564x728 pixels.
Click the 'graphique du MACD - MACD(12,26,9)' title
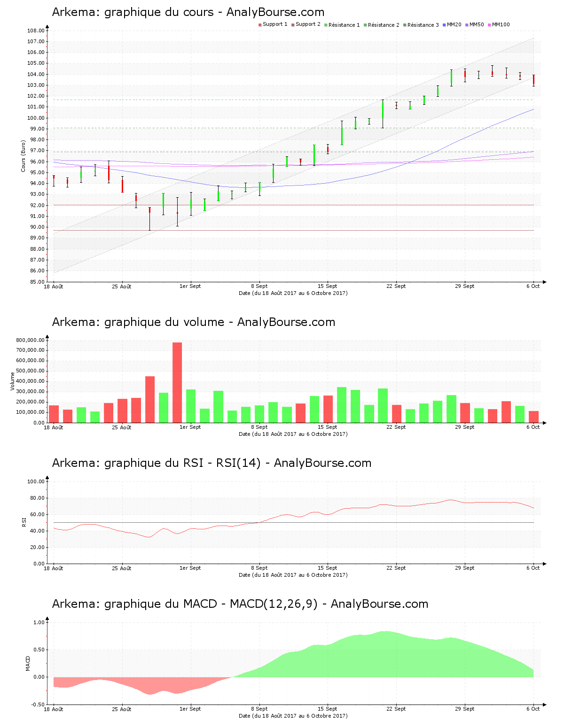[x=211, y=604]
